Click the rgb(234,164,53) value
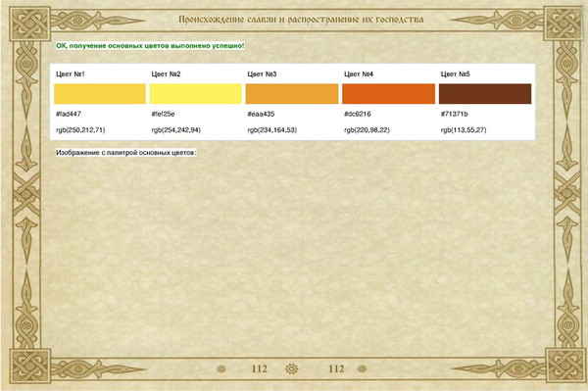The width and height of the screenshot is (588, 391). [x=271, y=130]
